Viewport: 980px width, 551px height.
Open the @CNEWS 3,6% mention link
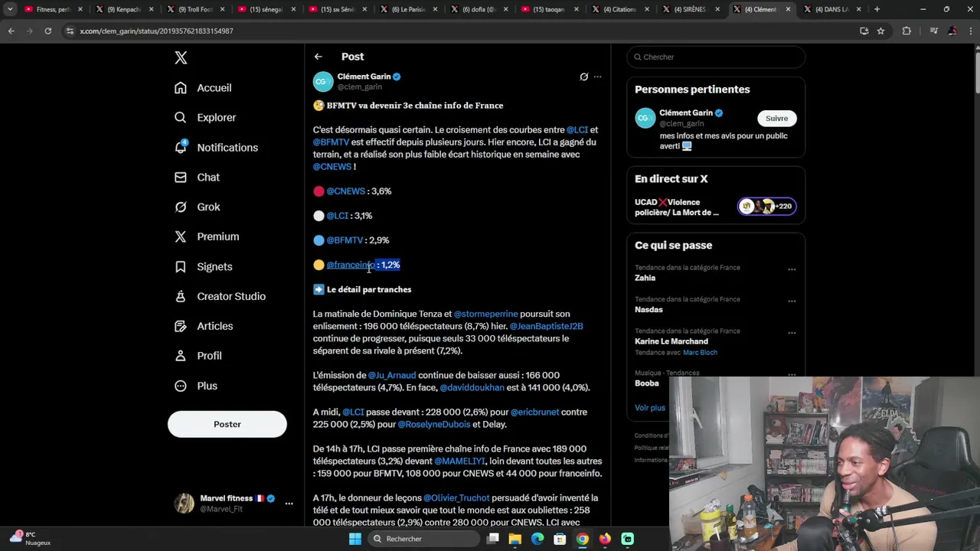346,191
